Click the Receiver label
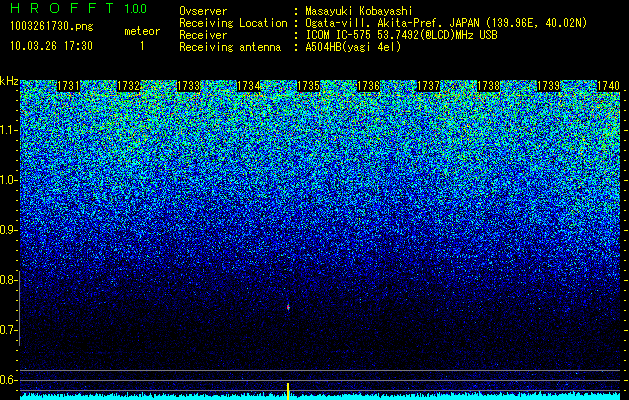 [203, 35]
